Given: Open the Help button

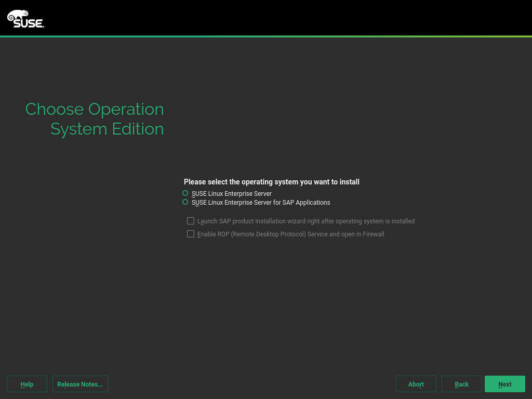Looking at the screenshot, I should click(x=27, y=384).
